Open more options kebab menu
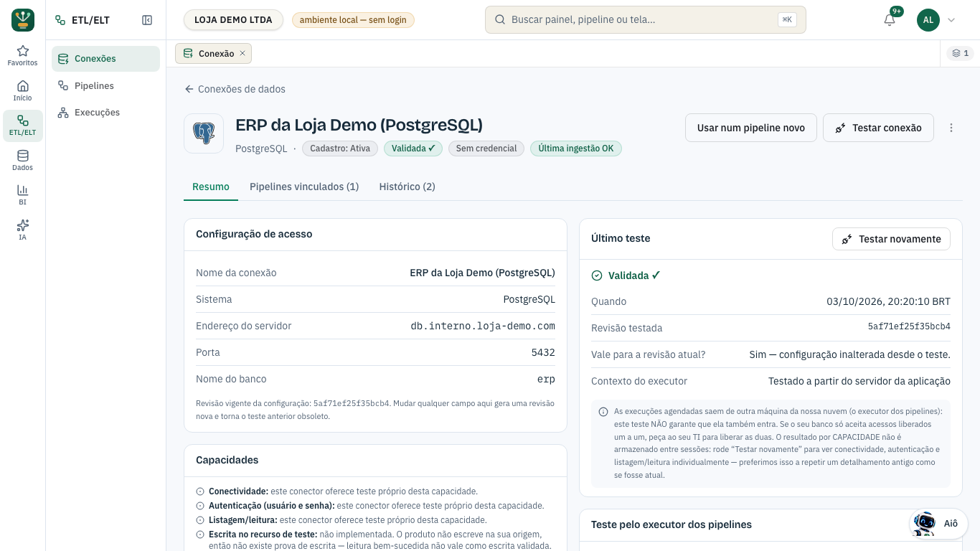Image resolution: width=980 pixels, height=551 pixels. coord(951,128)
